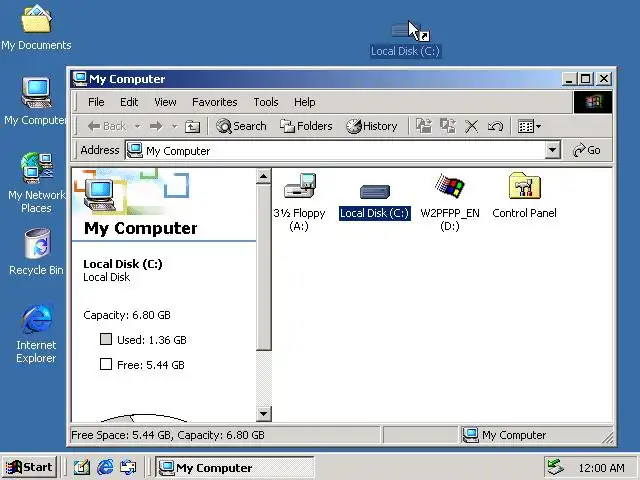Click the 12:00 AM taskbar clock

[601, 468]
